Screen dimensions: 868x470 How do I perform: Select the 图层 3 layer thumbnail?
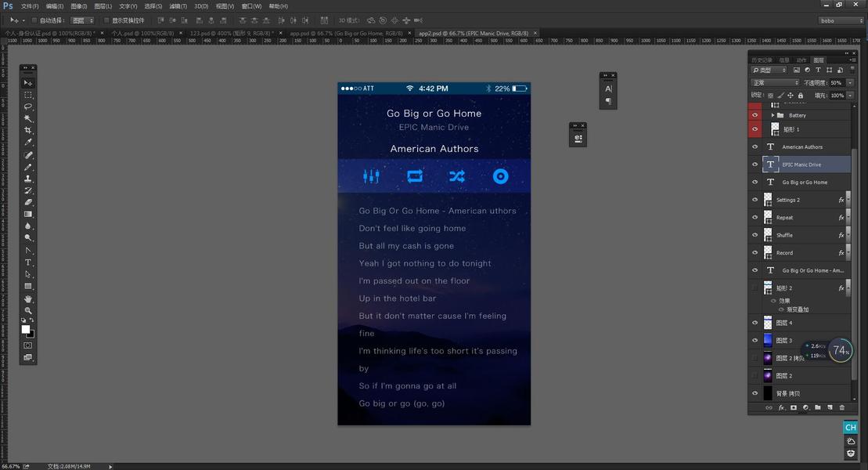coord(768,340)
